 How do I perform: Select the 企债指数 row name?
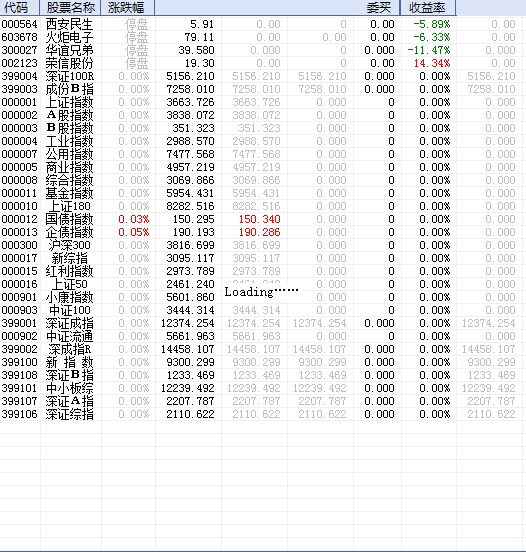[x=69, y=233]
